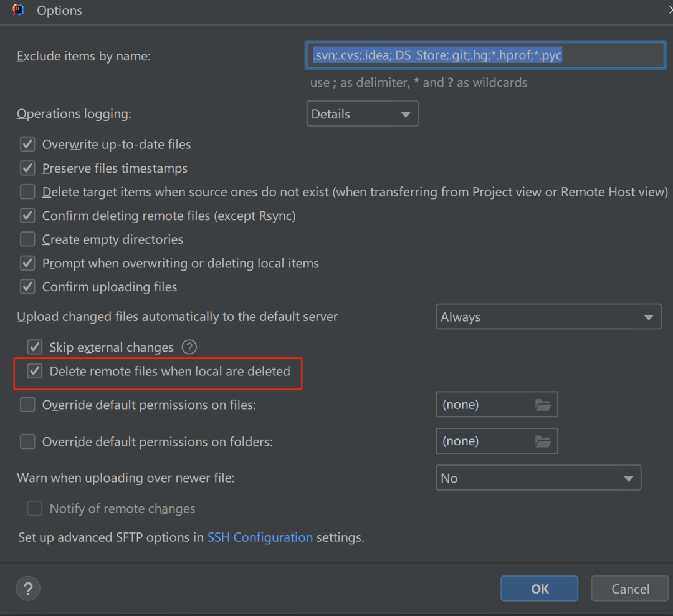Click the help question mark button
This screenshot has width=673, height=616.
[28, 588]
